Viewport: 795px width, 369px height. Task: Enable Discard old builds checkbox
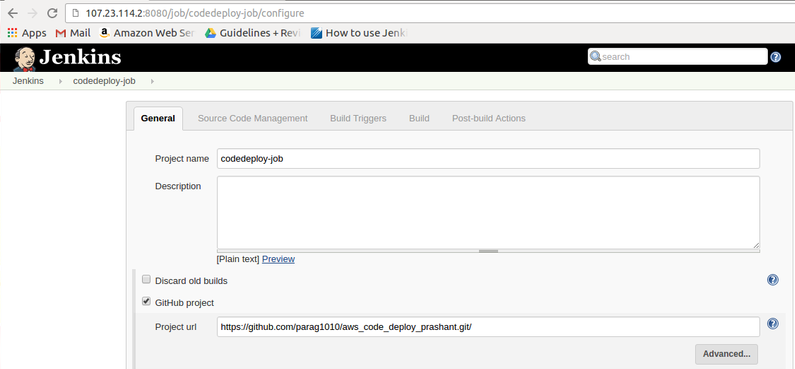pyautogui.click(x=147, y=279)
